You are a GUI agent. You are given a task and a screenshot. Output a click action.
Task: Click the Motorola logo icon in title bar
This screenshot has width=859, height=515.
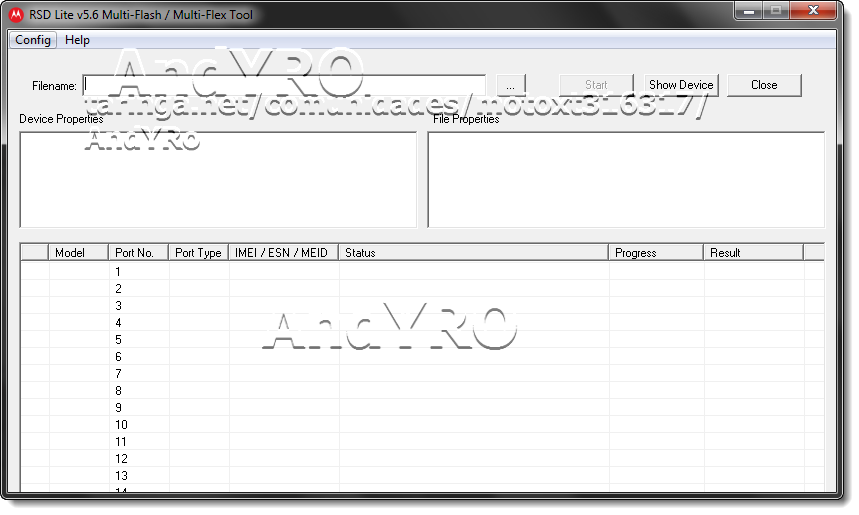point(16,15)
